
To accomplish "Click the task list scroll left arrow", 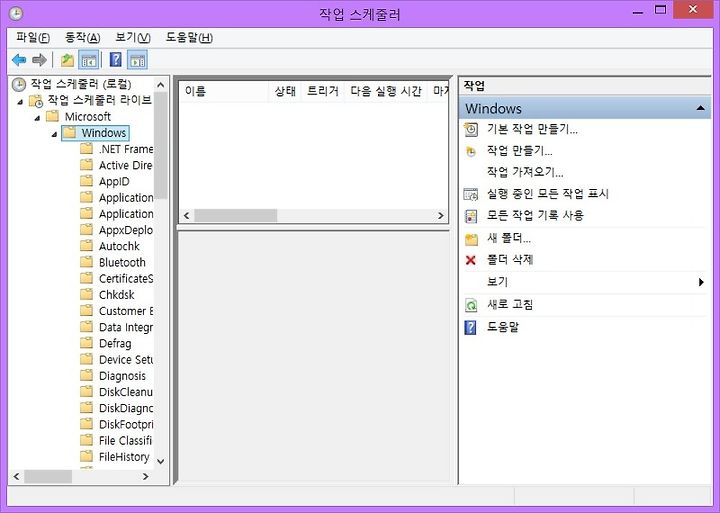I will (x=186, y=215).
